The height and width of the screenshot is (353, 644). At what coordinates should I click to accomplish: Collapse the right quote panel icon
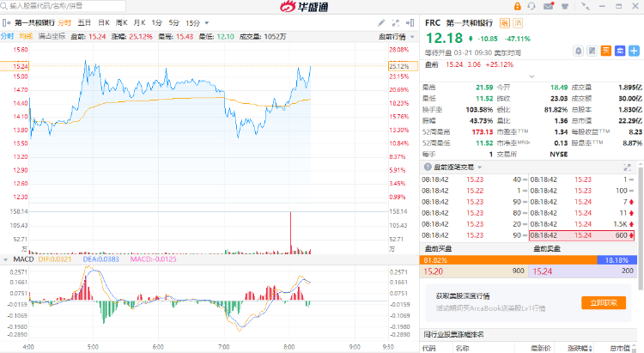click(x=410, y=23)
